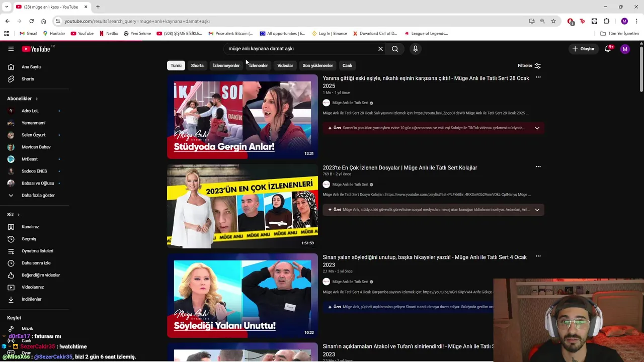The height and width of the screenshot is (362, 644).
Task: Expand the Özet summary of the 2023 kolaj video
Action: [537, 210]
